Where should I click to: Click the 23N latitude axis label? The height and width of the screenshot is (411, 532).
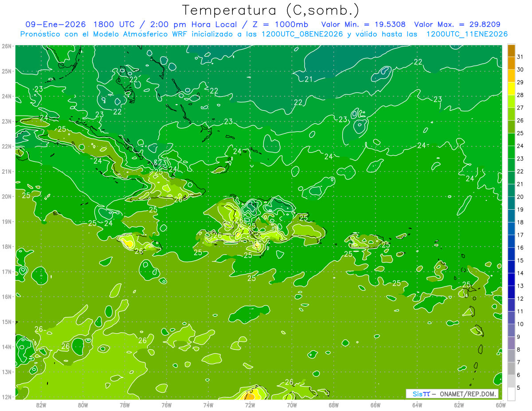click(x=7, y=121)
